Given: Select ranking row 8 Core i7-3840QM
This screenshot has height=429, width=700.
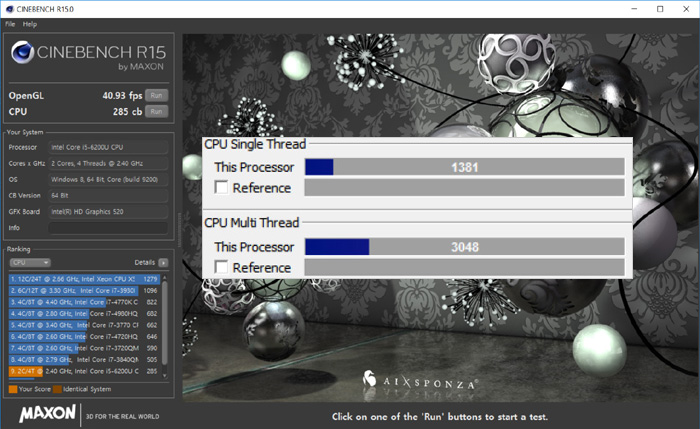Looking at the screenshot, I should [84, 360].
